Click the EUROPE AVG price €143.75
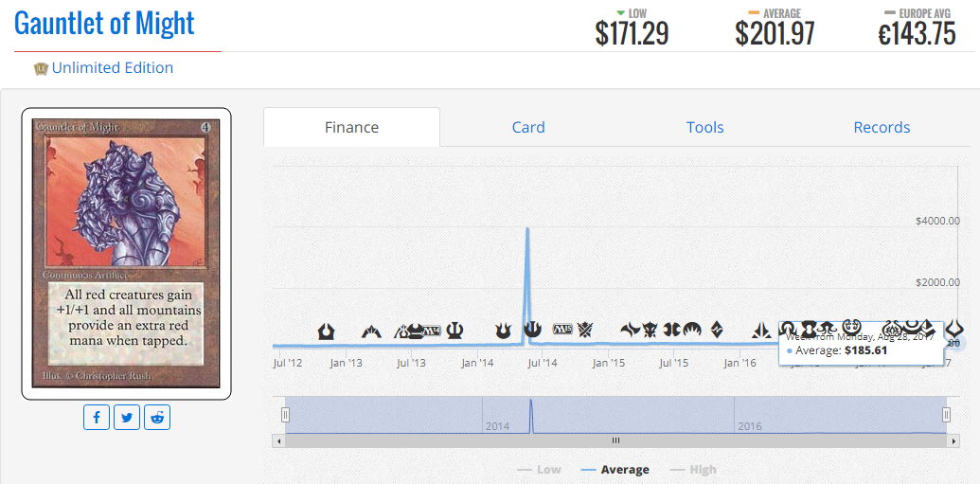Screen dimensions: 980x484 click(x=917, y=34)
